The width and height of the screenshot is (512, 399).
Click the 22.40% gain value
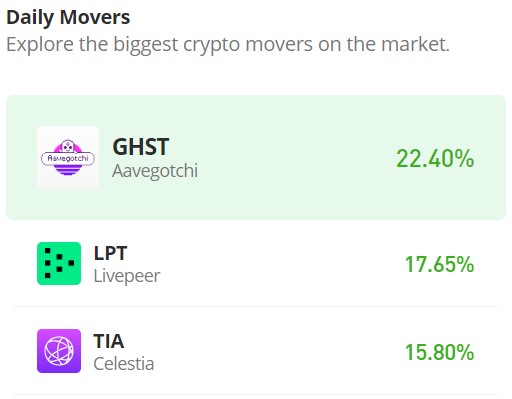(435, 158)
